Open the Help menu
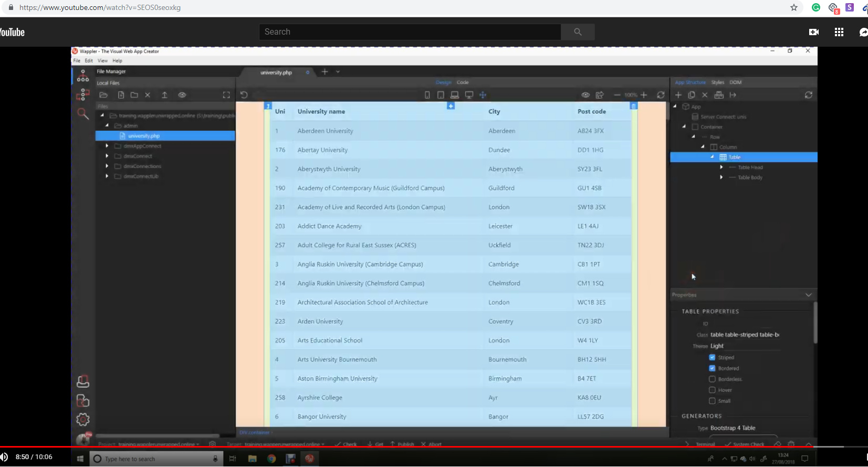Image resolution: width=868 pixels, height=467 pixels. pos(117,61)
